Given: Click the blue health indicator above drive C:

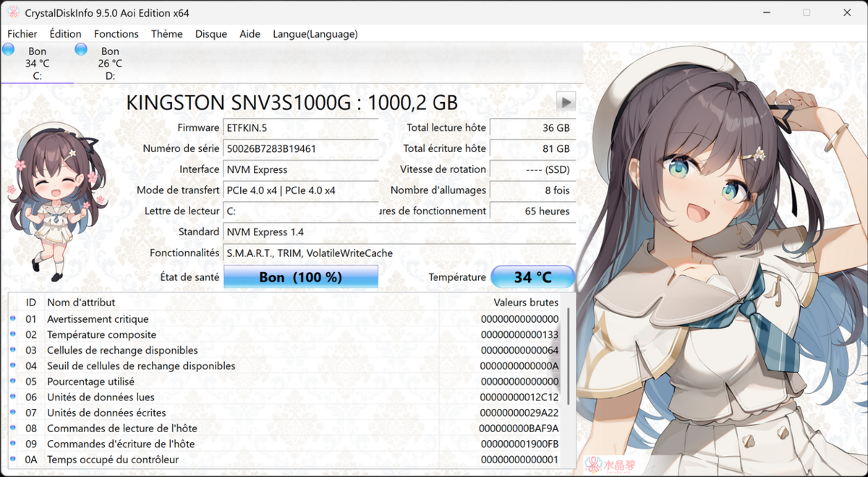Looking at the screenshot, I should pos(8,49).
